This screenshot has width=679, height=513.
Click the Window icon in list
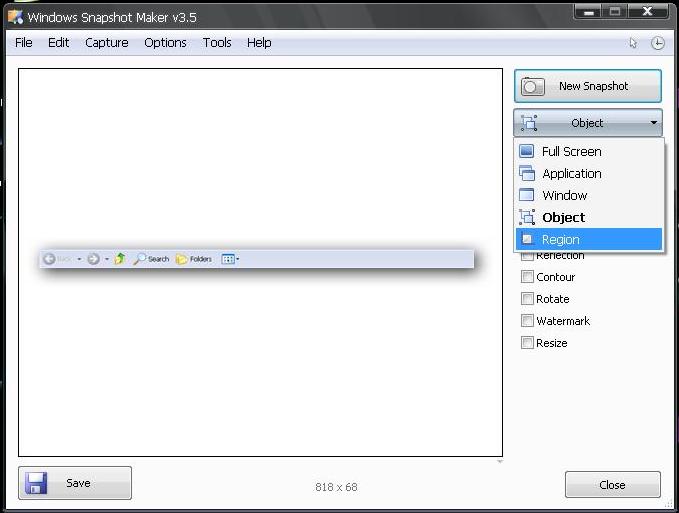pos(527,195)
